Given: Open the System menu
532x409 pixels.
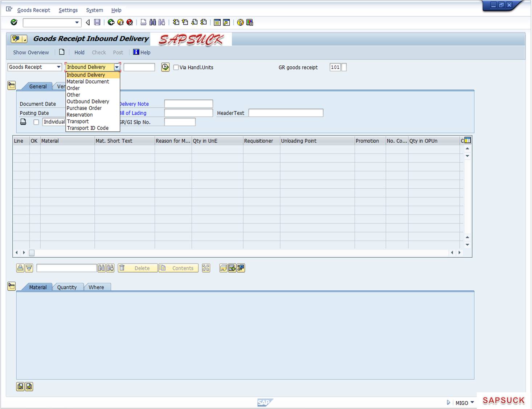Looking at the screenshot, I should (x=94, y=10).
